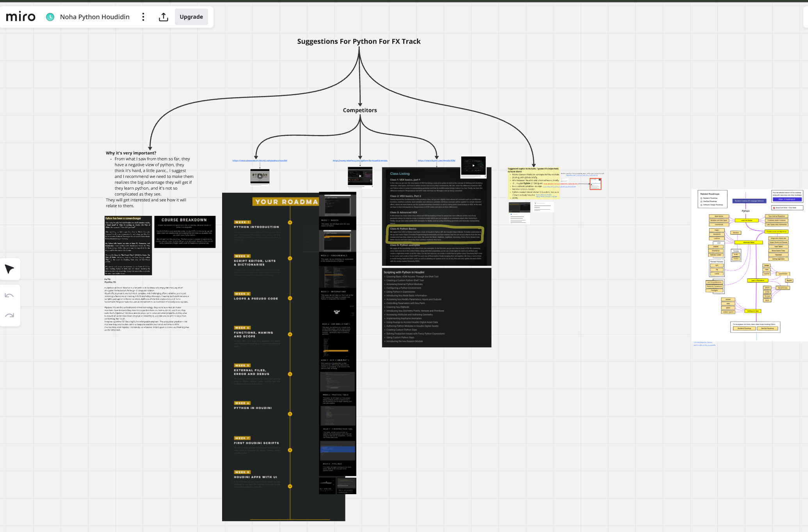Screen dimensions: 808x532
Task: Click the teal board icon beside the title
Action: click(50, 17)
